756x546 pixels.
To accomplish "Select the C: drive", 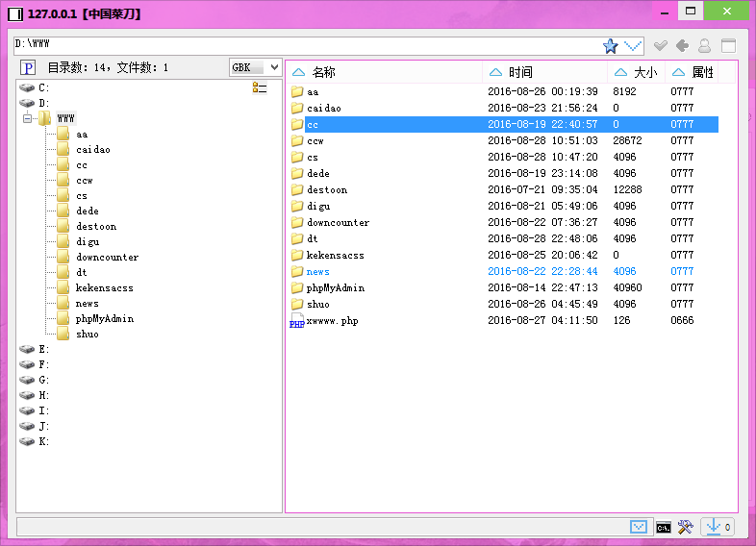I will tap(35, 87).
